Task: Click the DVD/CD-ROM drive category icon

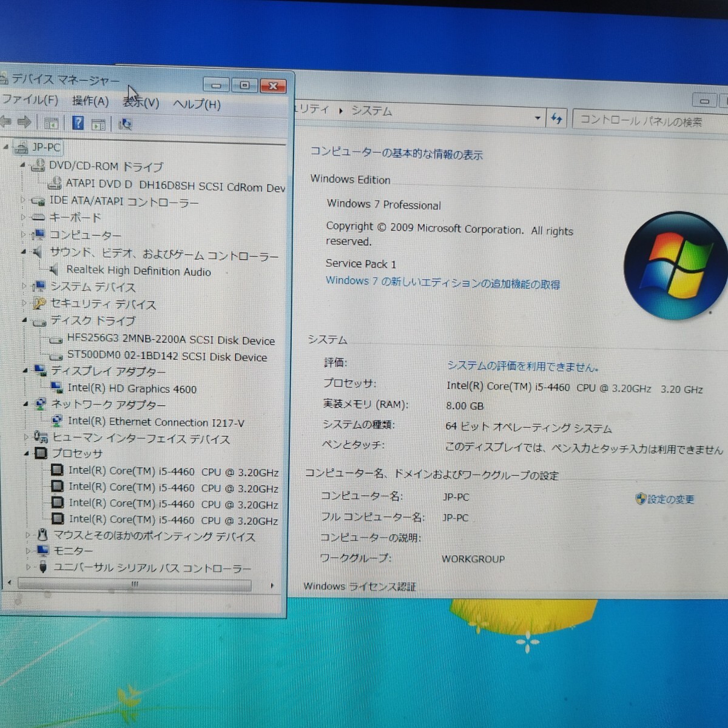Action: coord(38,166)
